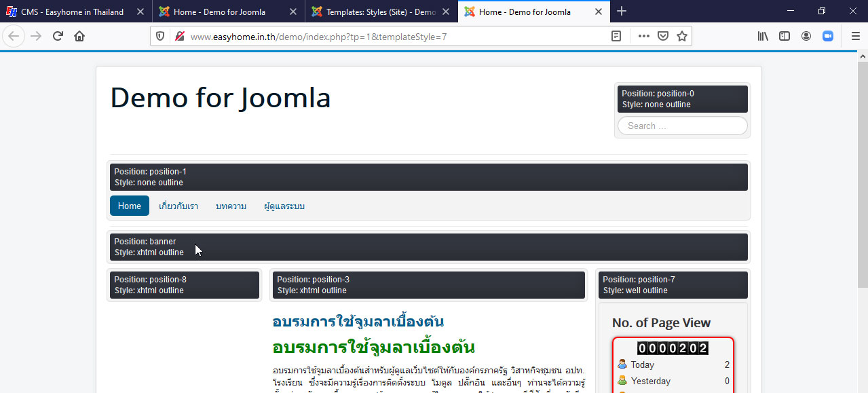The height and width of the screenshot is (393, 868).
Task: Switch to Templates: Styles (Site) tab
Action: pos(380,12)
